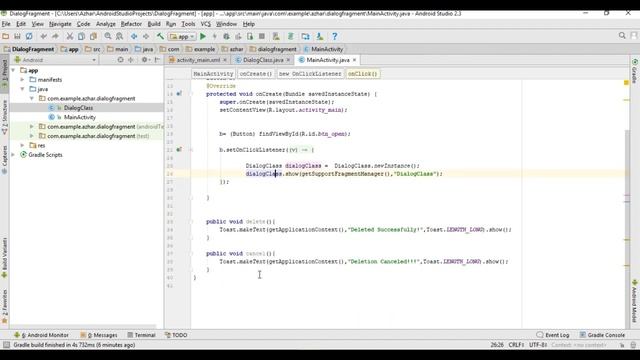Viewport: 640px width, 360px height.
Task: Click the new OnClickListener breadcrumb above editor
Action: (x=310, y=74)
